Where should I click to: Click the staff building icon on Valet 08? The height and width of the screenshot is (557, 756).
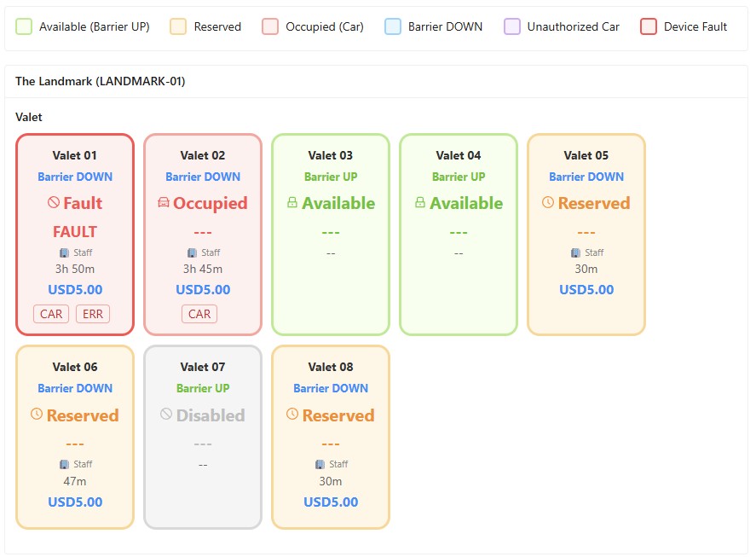[x=320, y=465]
